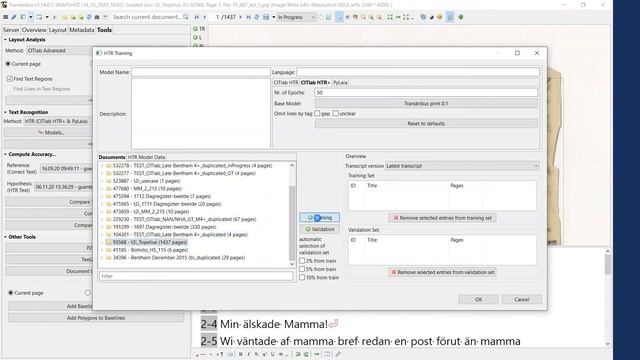Click the reload page icon in the toolbar
Viewport: 640px width, 360px height.
click(x=257, y=17)
